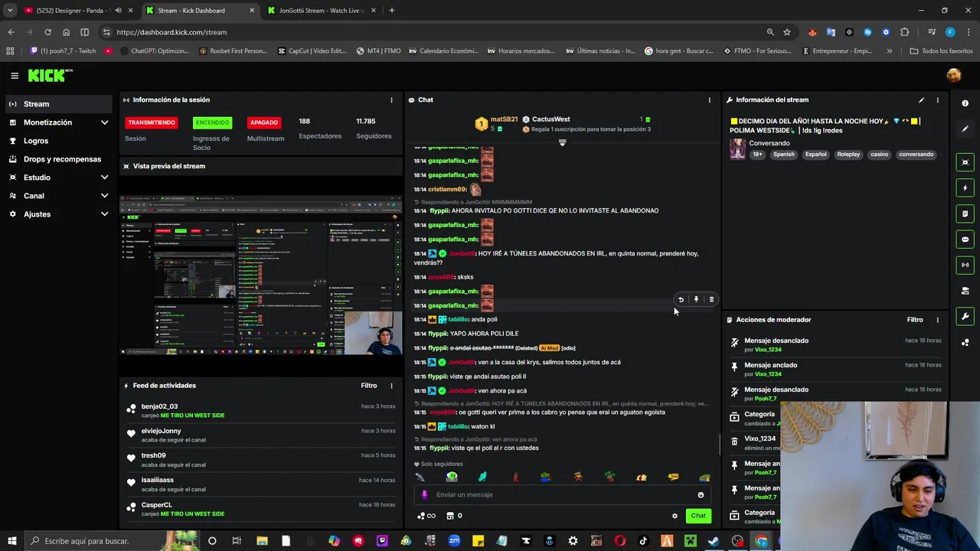Click the purple microphone icon in the message box

pos(425,495)
